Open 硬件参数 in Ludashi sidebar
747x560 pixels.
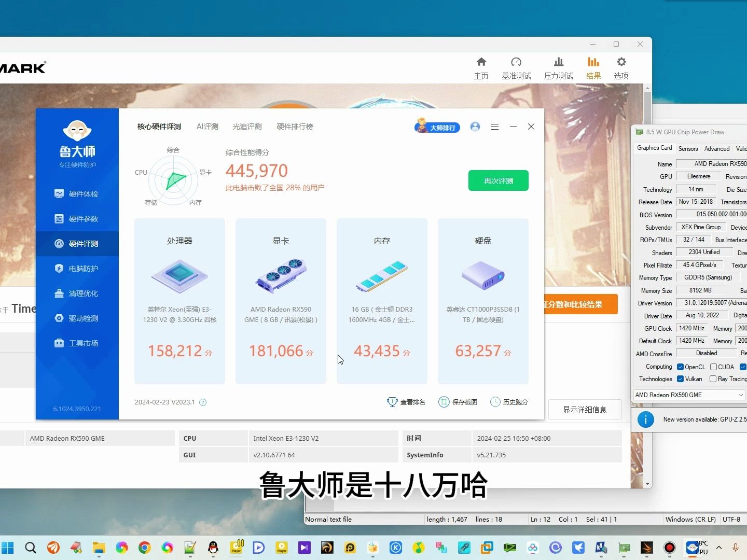coord(77,219)
